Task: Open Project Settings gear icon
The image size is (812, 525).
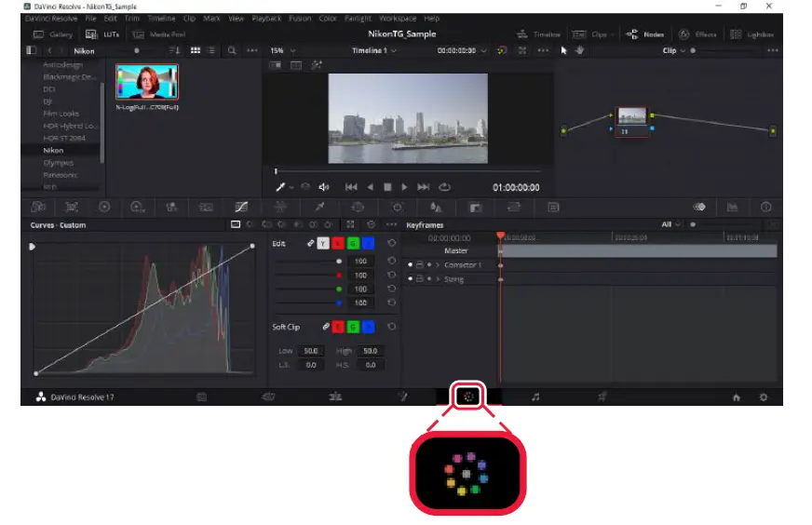Action: pos(764,397)
